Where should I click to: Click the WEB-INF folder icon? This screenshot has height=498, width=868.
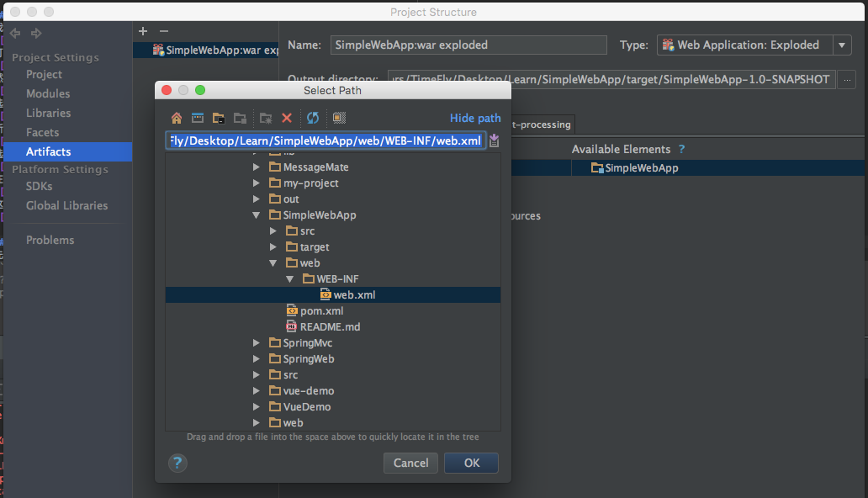(309, 278)
